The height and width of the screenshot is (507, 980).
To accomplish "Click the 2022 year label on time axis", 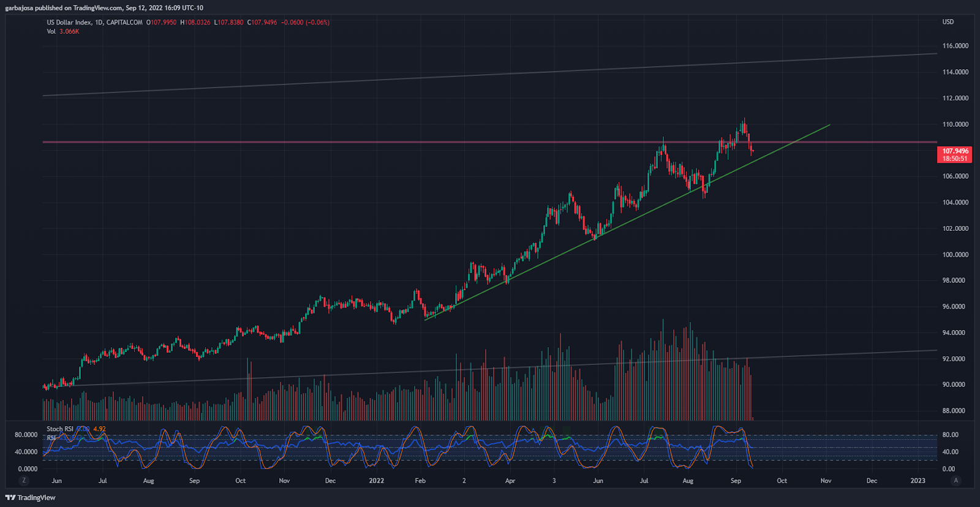I will pyautogui.click(x=376, y=481).
